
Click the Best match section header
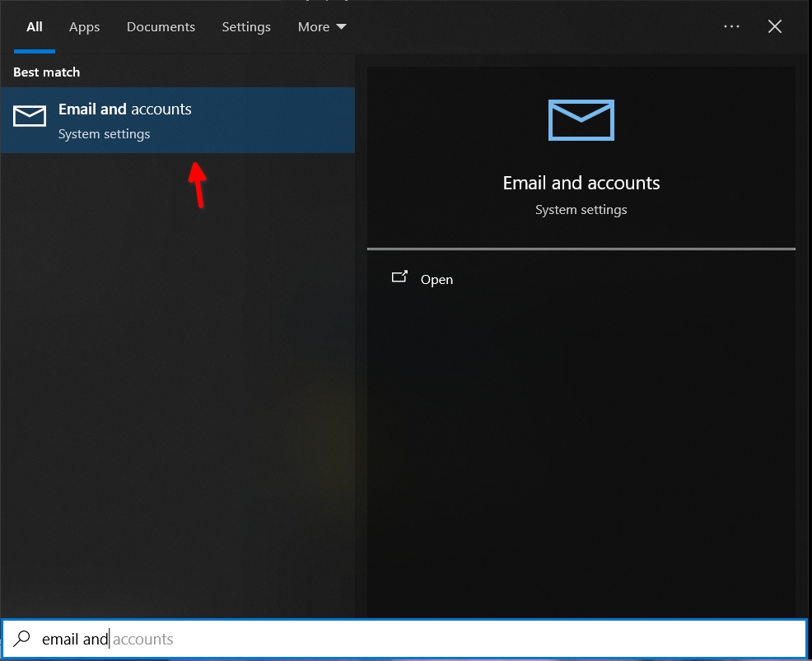[x=46, y=72]
